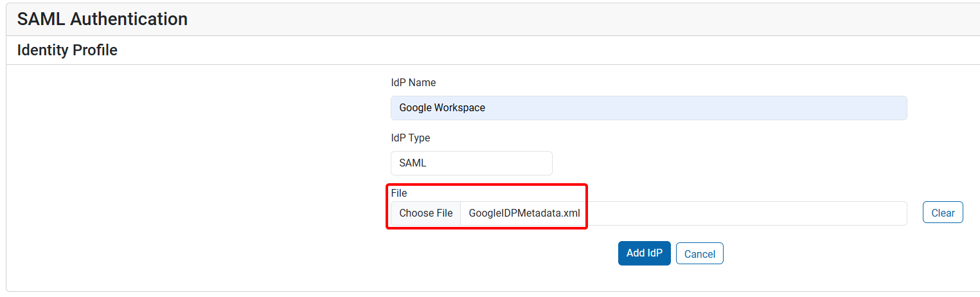Clear the selected metadata file

[x=942, y=213]
